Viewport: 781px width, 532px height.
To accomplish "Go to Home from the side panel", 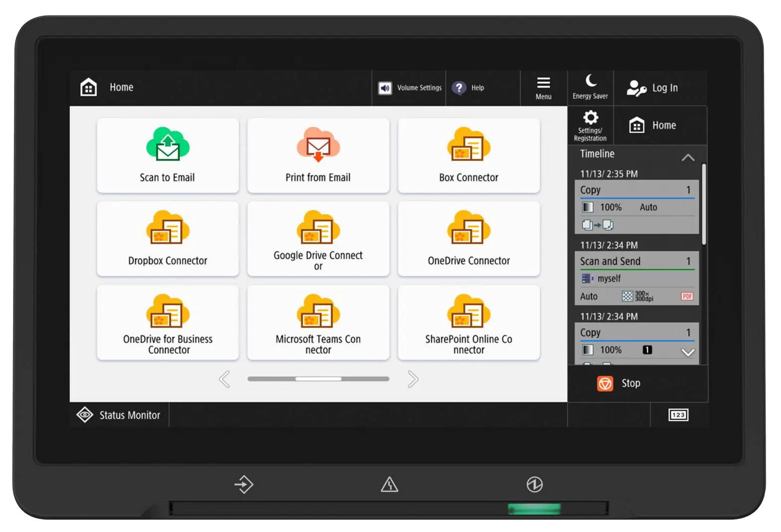I will point(660,125).
